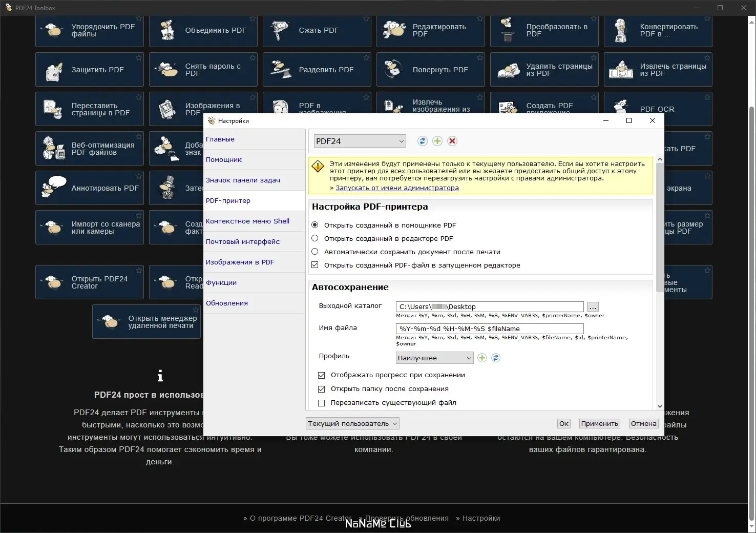The height and width of the screenshot is (533, 756).
Task: Click the green add printer icon
Action: point(437,141)
